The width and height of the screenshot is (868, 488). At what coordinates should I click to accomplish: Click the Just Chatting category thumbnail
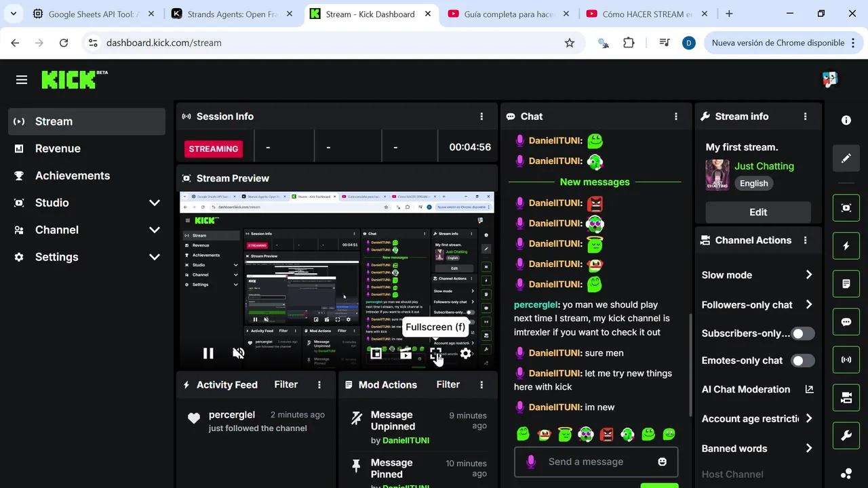click(717, 175)
